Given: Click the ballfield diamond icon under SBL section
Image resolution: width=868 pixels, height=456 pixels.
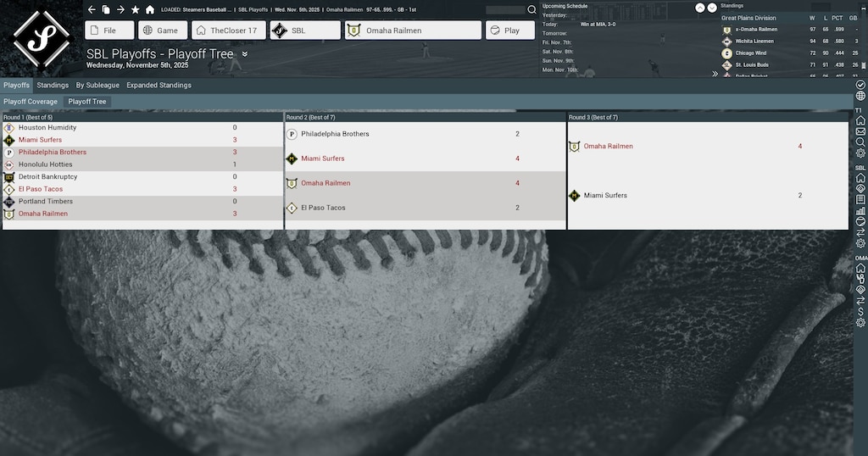Looking at the screenshot, I should [x=860, y=189].
